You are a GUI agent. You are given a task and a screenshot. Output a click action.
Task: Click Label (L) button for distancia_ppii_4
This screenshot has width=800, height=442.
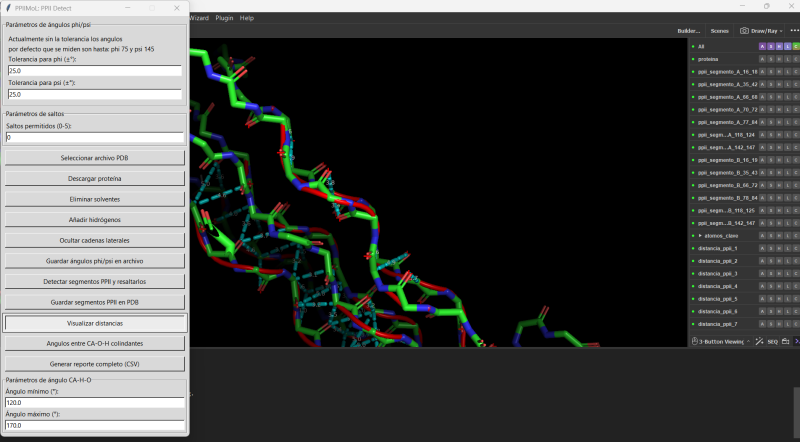pos(787,286)
